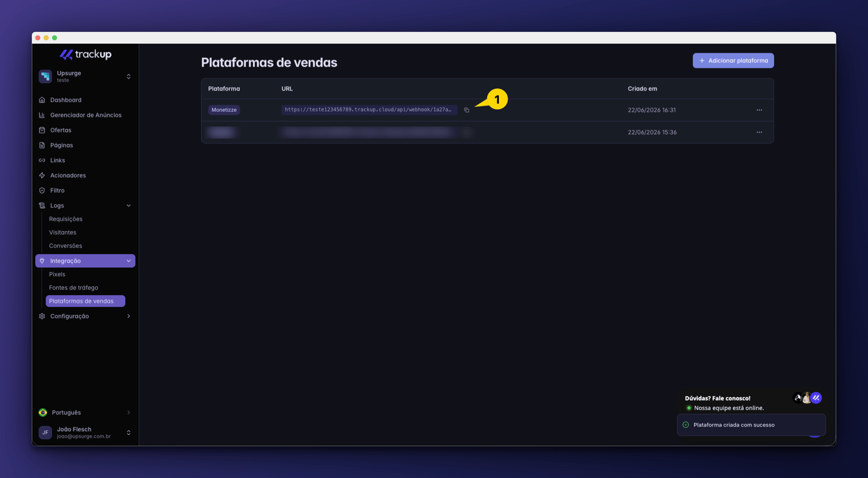Viewport: 868px width, 478px height.
Task: Open the Ofertas section
Action: click(x=61, y=130)
